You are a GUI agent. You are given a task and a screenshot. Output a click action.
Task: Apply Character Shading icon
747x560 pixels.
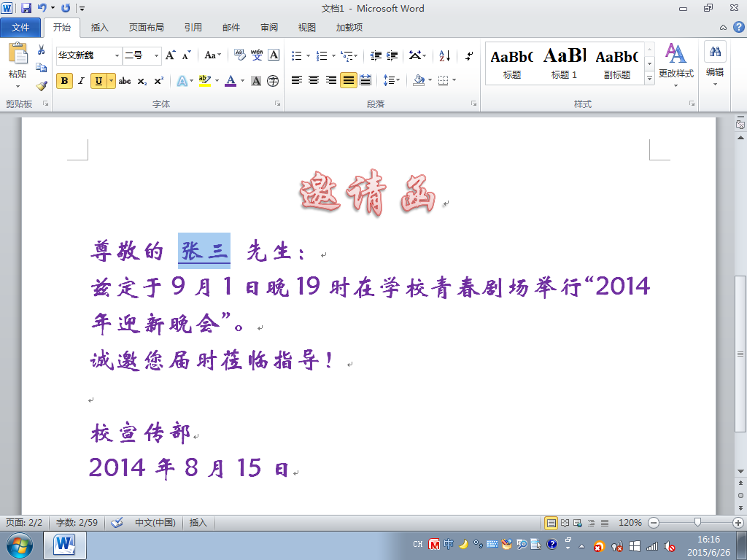(256, 81)
